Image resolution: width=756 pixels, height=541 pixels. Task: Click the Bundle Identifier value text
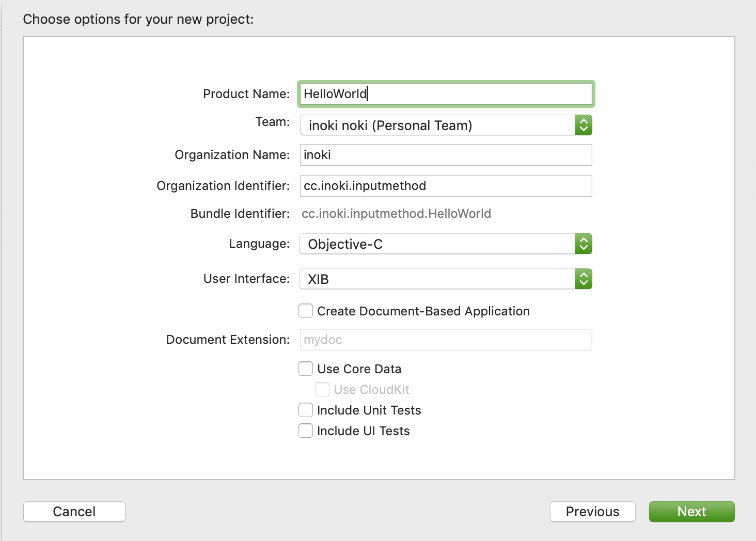[x=396, y=214]
